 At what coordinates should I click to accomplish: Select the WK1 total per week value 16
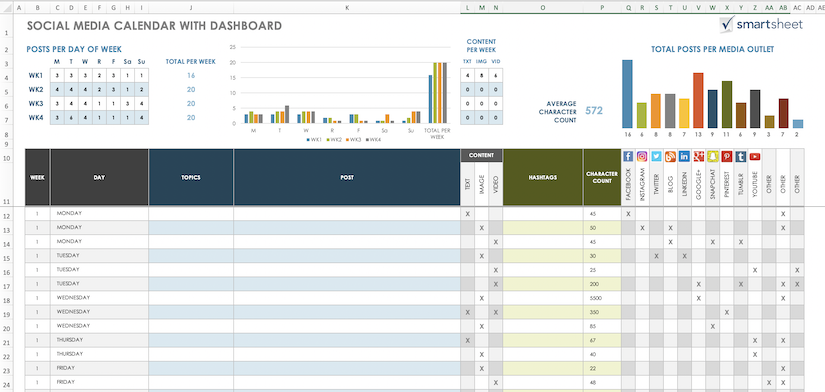pyautogui.click(x=191, y=76)
